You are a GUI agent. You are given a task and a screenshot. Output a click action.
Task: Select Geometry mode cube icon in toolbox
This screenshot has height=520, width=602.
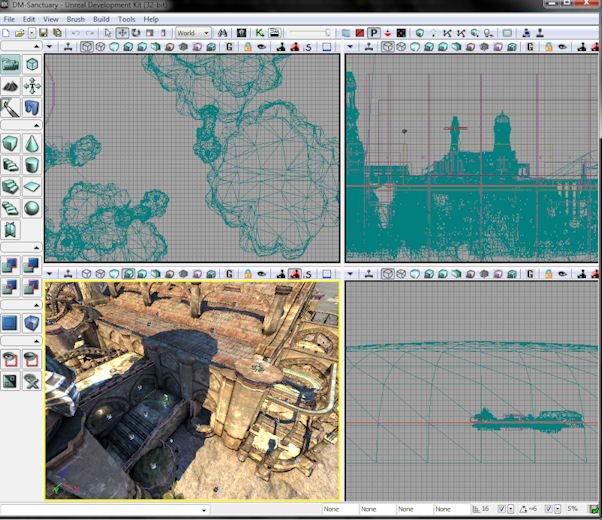pos(32,64)
